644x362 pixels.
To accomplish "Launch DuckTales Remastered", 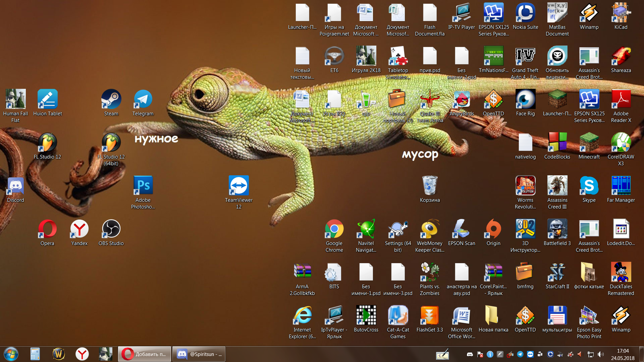I will click(621, 279).
